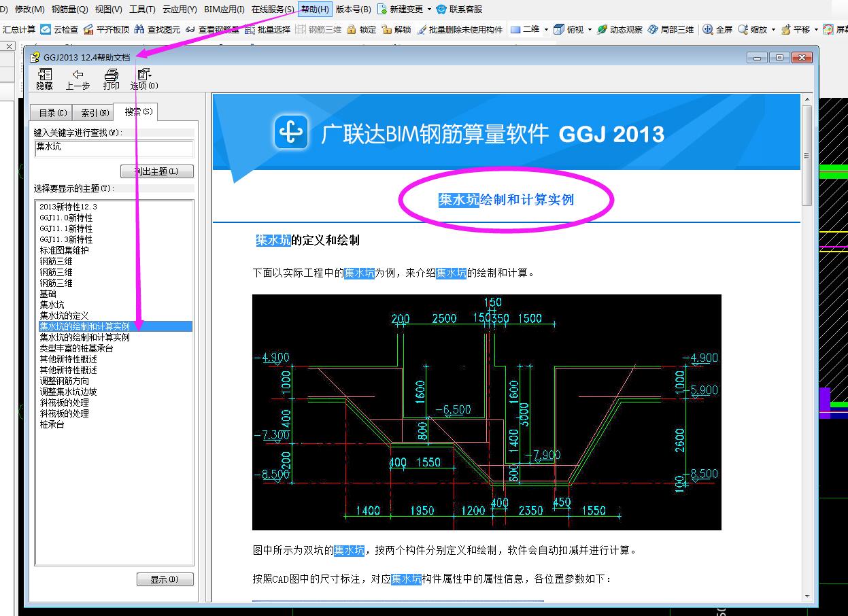Screen dimensions: 848x616
Task: Click the 解锁 unlock icon
Action: [x=396, y=29]
